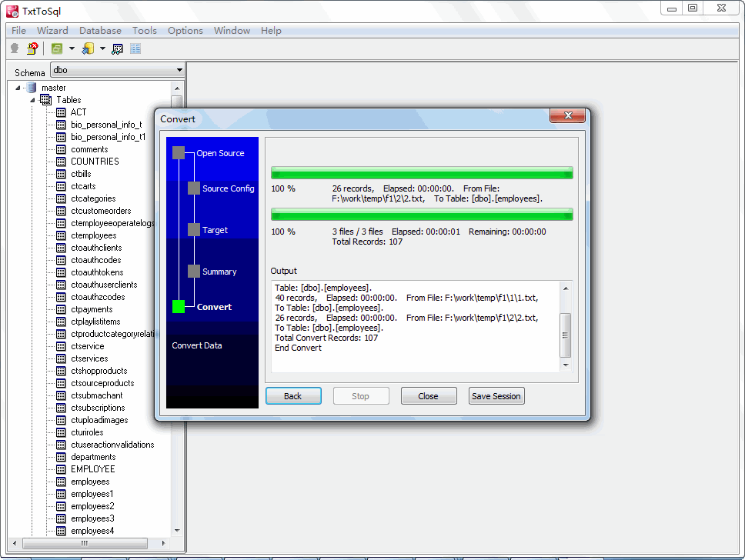Click the ACT table icon
Screen dimensions: 745x560
coord(61,112)
